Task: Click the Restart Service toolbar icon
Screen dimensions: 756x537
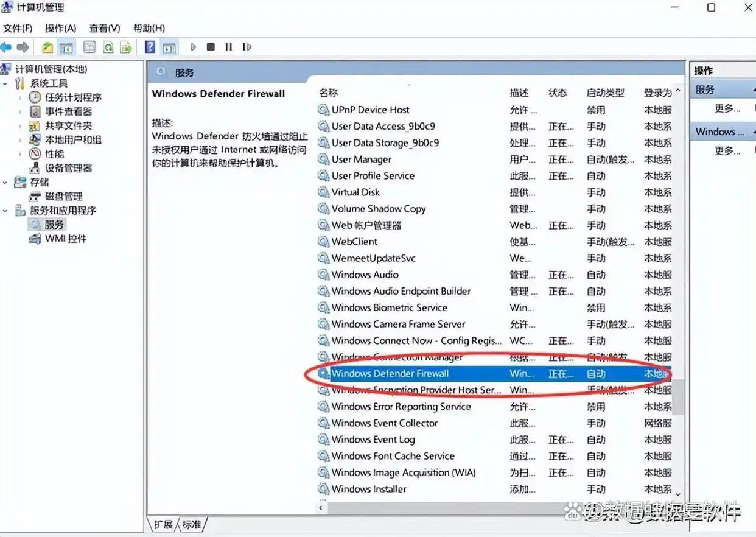Action: click(247, 47)
